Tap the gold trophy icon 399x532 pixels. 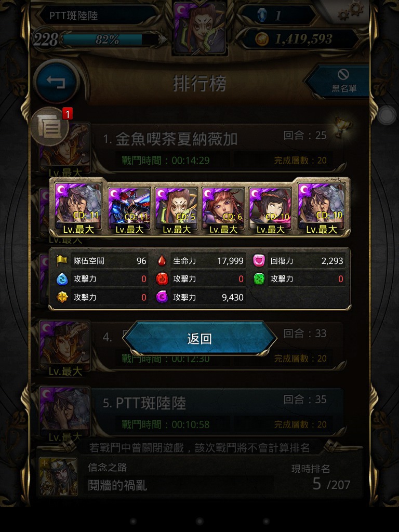click(x=343, y=127)
